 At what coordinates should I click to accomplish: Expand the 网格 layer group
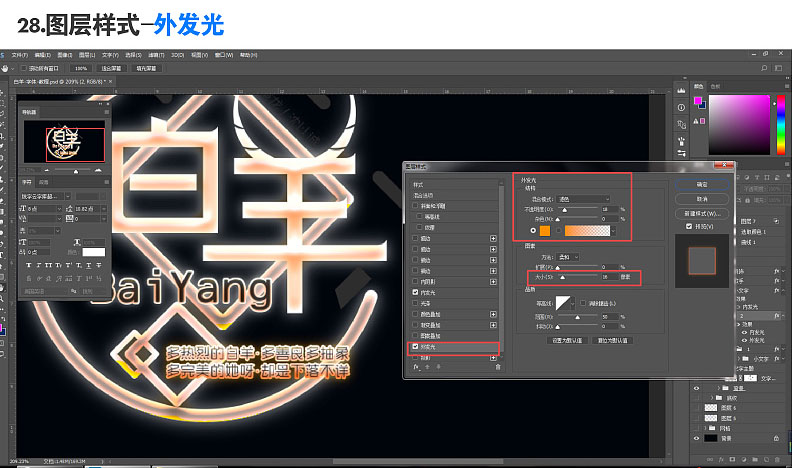(707, 428)
